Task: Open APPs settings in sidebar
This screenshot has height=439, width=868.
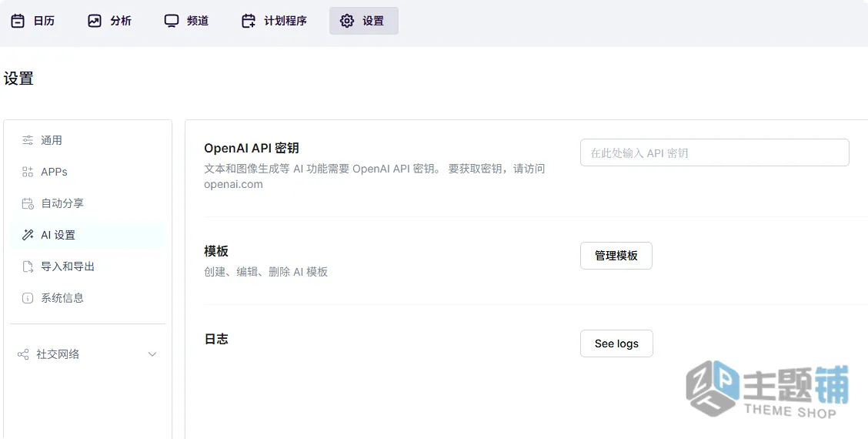Action: point(88,172)
